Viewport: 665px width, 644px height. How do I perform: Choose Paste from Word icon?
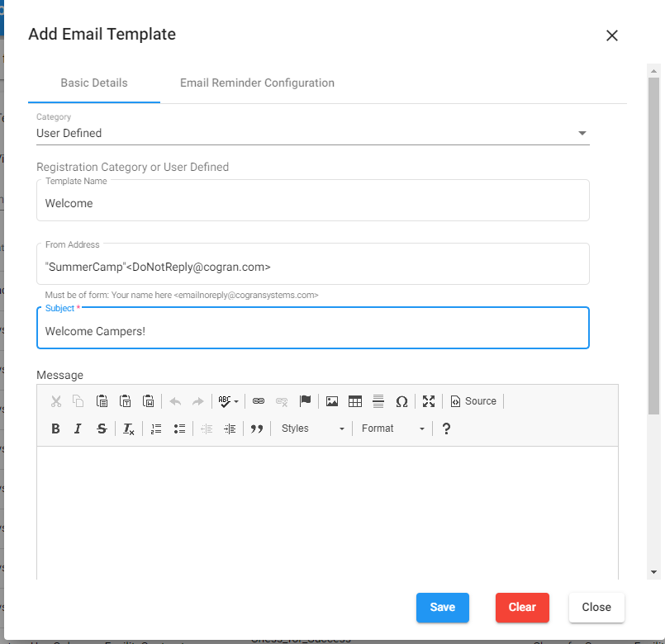point(149,401)
